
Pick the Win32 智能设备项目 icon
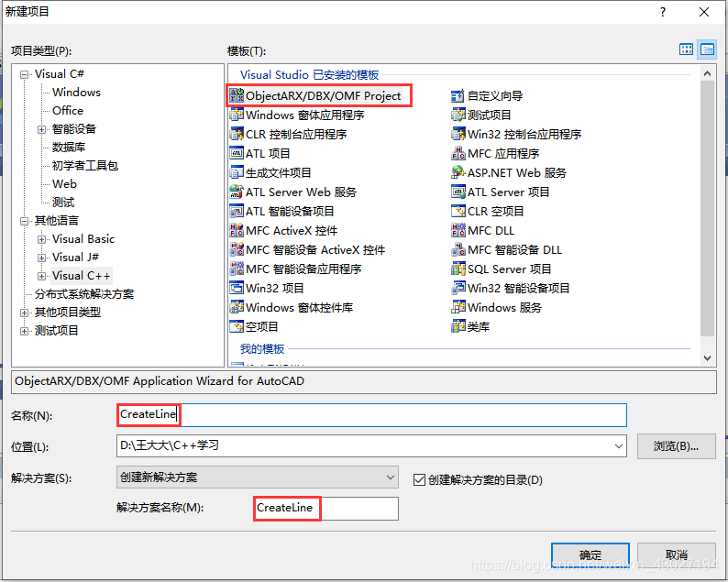(458, 288)
